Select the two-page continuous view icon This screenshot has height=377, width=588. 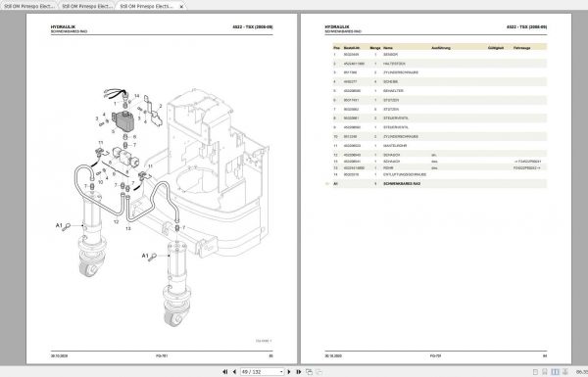(x=565, y=372)
